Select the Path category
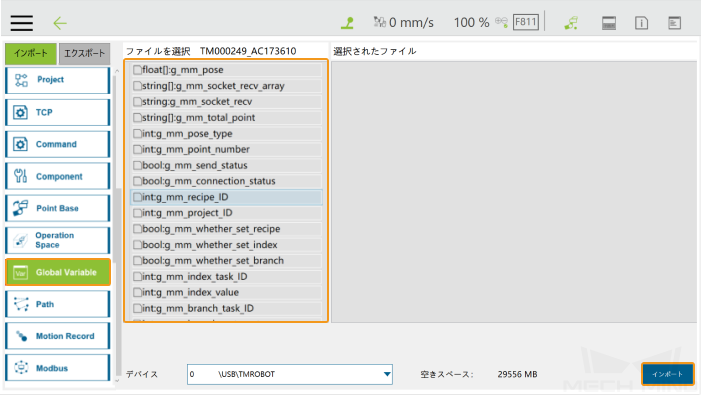 (58, 304)
